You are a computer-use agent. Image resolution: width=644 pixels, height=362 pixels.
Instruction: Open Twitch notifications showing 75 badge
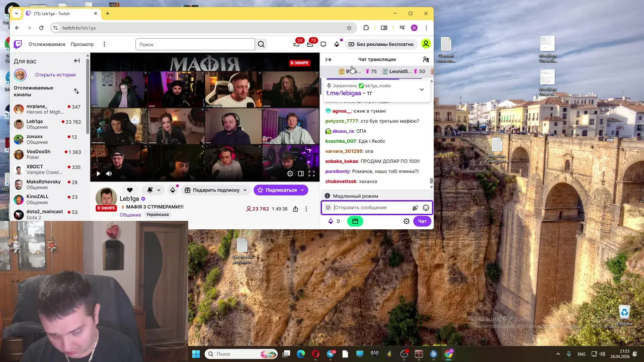(310, 44)
